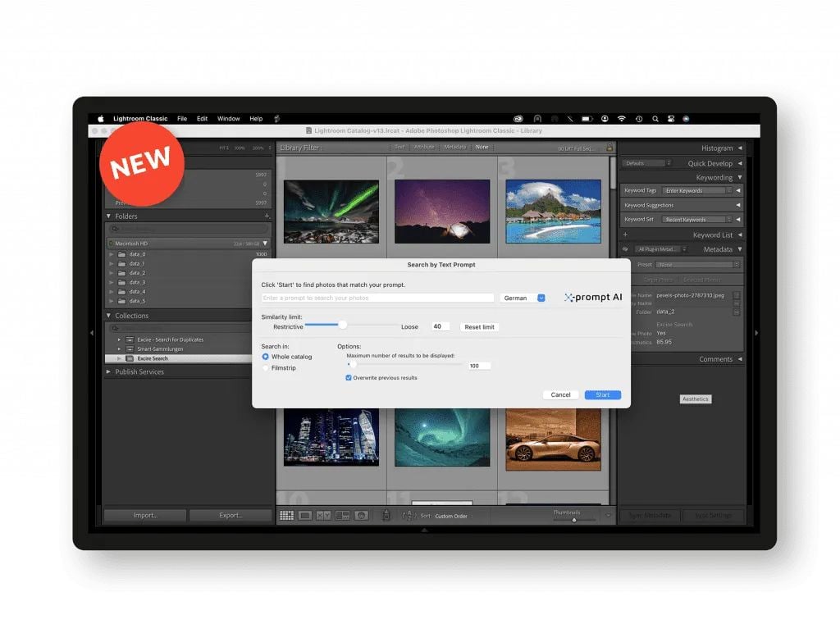Screen dimensions: 840x624
Task: Select Filmstrip radio option
Action: (266, 368)
